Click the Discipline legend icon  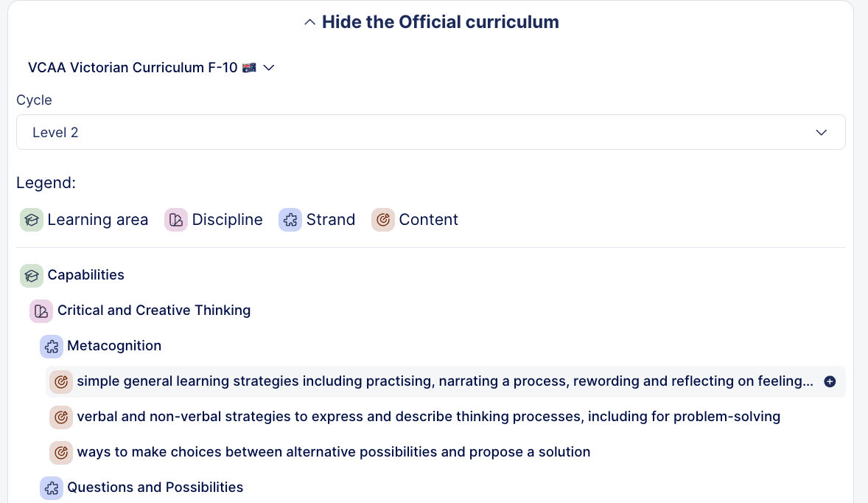click(176, 220)
